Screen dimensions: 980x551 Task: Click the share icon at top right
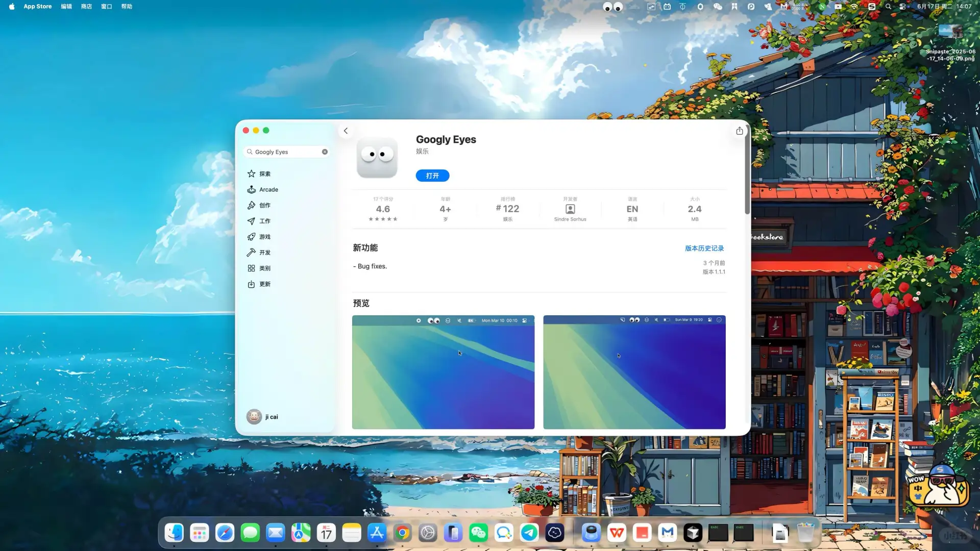(x=739, y=131)
